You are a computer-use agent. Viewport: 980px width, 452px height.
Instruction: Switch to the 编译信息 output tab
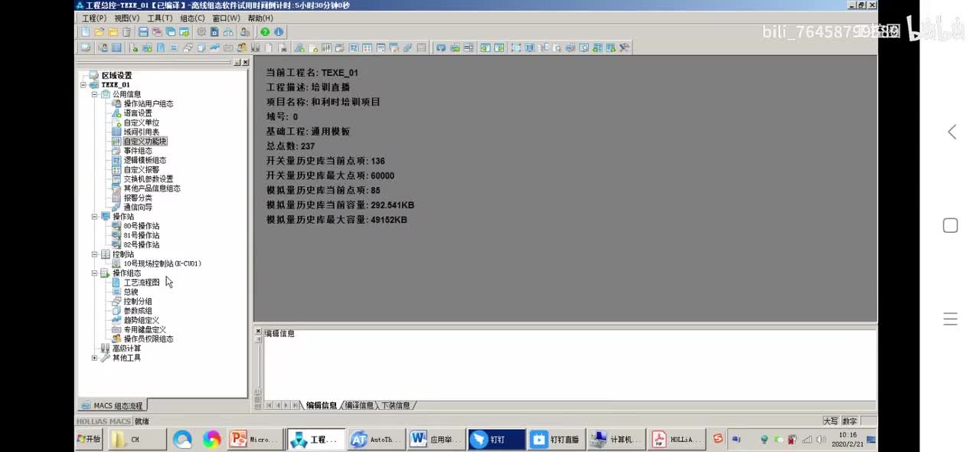coord(359,405)
